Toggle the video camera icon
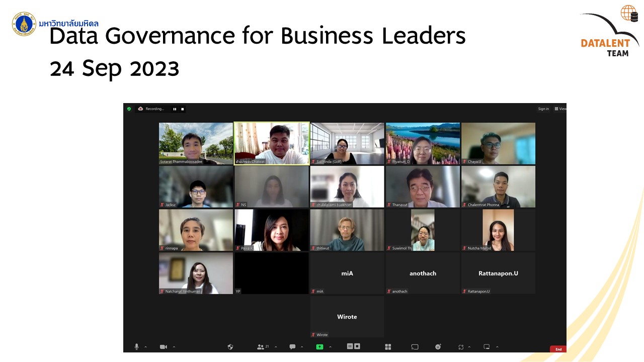The image size is (644, 362). click(163, 347)
